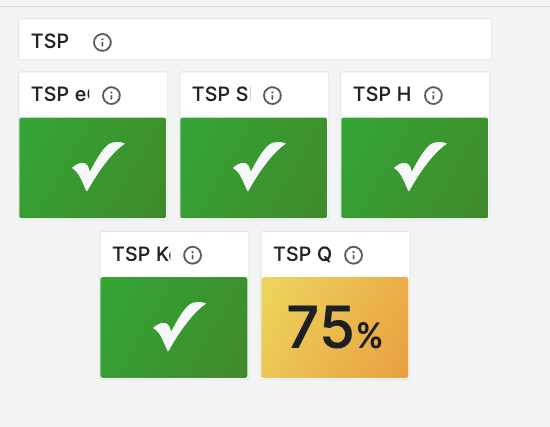This screenshot has width=550, height=427.
Task: Click info icon beside the top TSP row title
Action: pyautogui.click(x=102, y=42)
